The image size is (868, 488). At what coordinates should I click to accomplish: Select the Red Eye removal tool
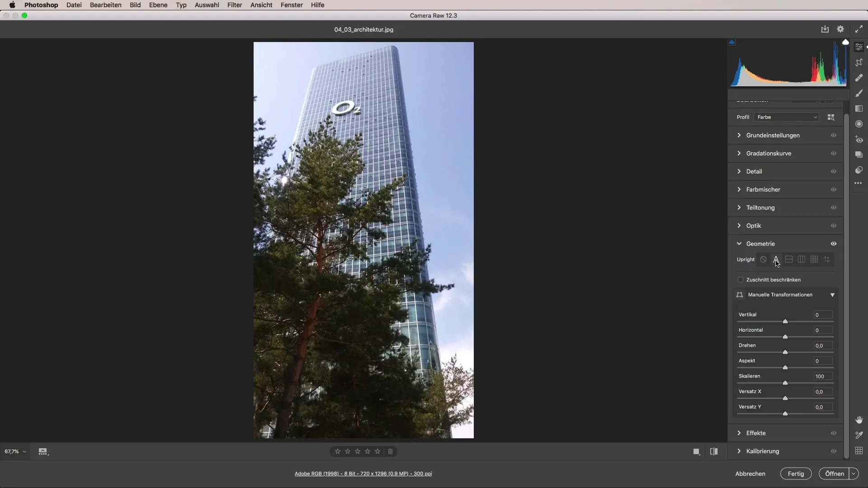coord(859,140)
